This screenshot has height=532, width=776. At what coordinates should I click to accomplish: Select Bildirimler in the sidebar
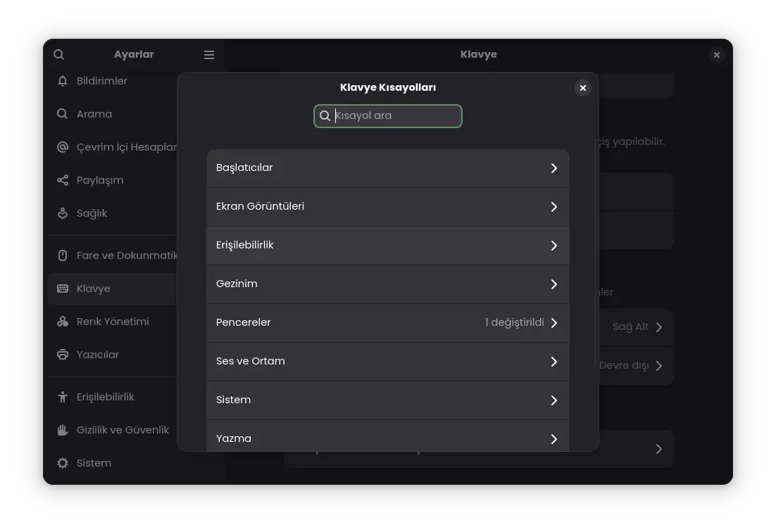[113, 81]
